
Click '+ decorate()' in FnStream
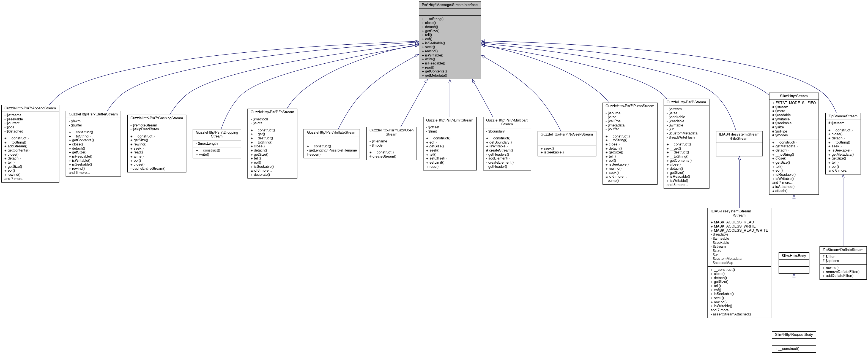point(260,174)
